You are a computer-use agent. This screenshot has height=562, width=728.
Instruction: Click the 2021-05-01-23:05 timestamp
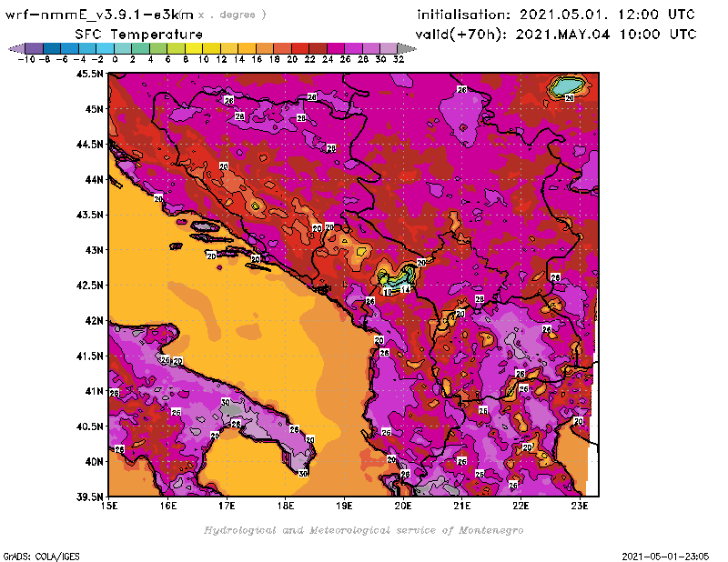click(665, 557)
